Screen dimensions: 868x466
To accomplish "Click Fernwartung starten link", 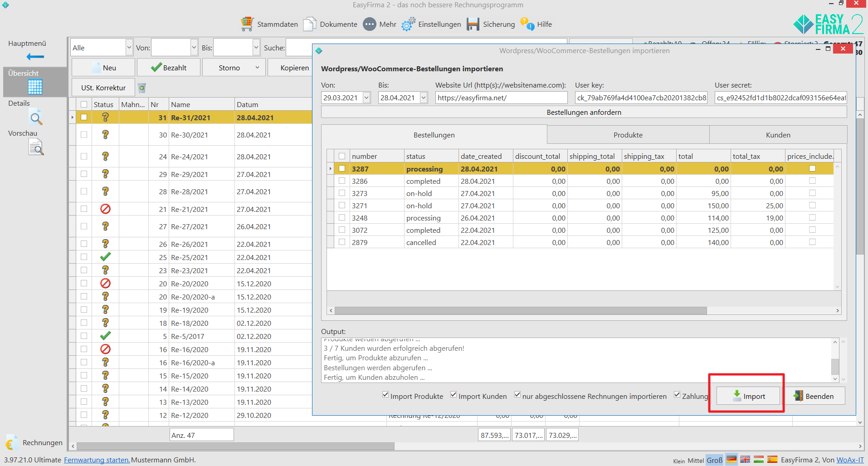I will [x=97, y=460].
